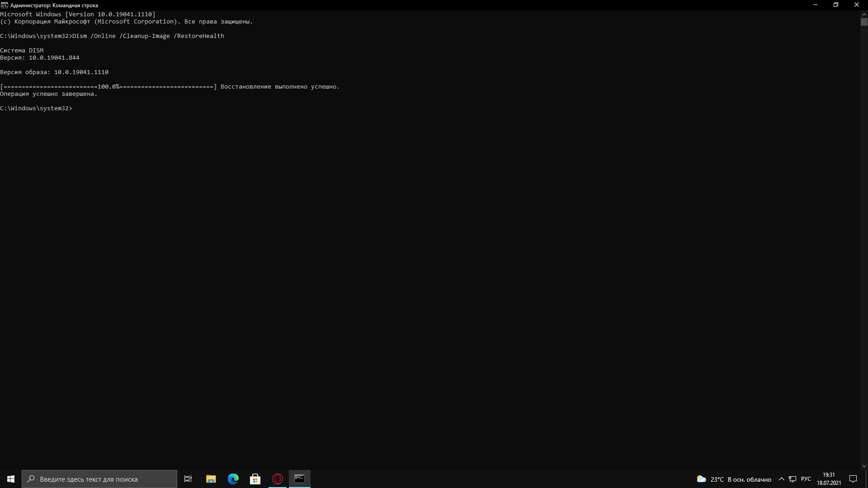Show hidden system tray icons
The image size is (868, 488).
(781, 479)
